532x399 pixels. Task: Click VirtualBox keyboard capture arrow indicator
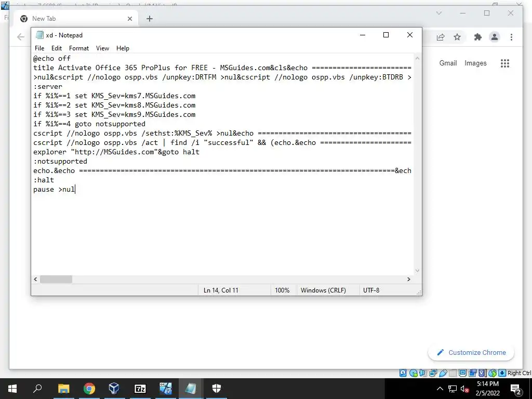502,373
